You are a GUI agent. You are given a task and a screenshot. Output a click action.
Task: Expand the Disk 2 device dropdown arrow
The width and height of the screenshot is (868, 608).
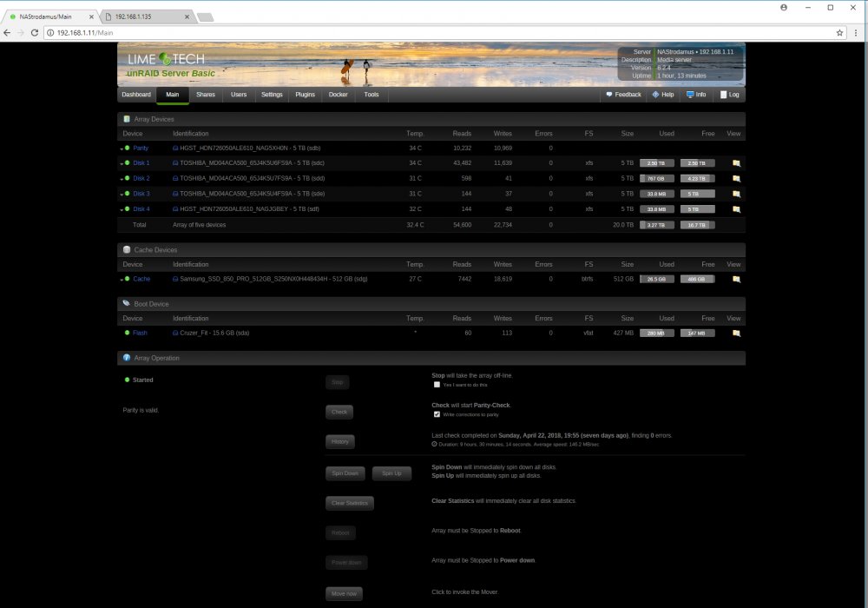(x=122, y=180)
